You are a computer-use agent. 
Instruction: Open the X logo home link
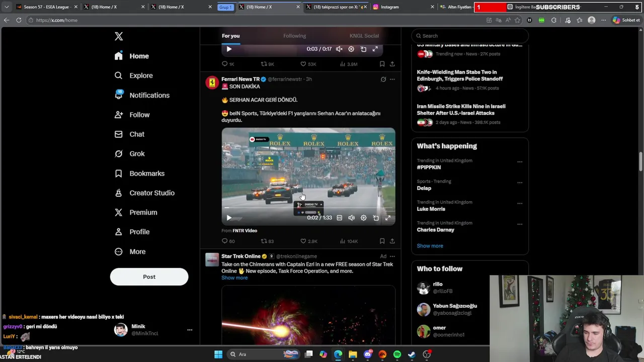[x=119, y=36]
